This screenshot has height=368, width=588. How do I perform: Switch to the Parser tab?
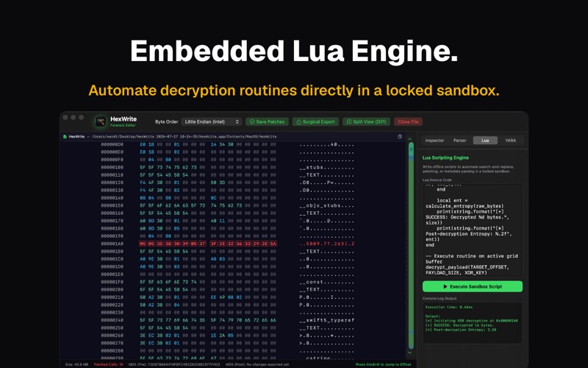(x=460, y=141)
